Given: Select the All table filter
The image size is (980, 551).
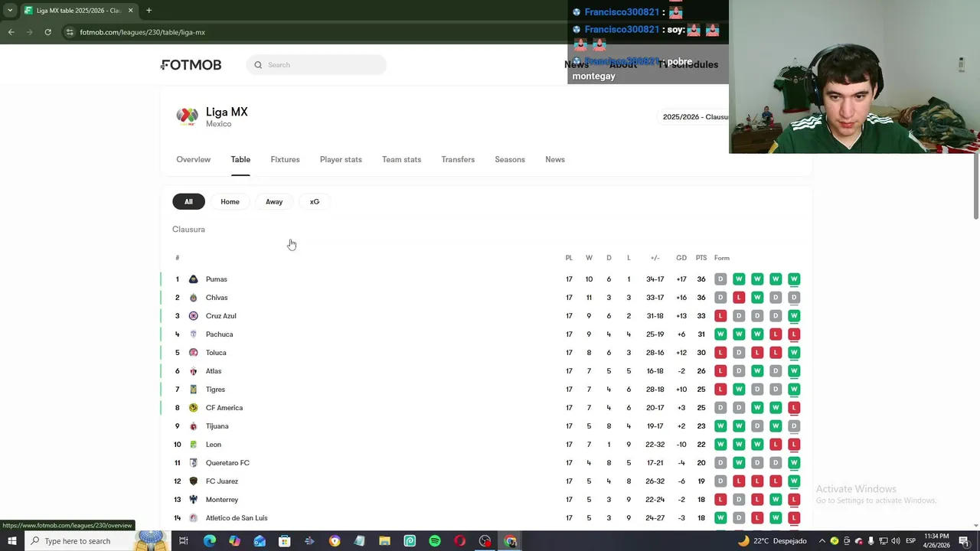Looking at the screenshot, I should pos(188,202).
